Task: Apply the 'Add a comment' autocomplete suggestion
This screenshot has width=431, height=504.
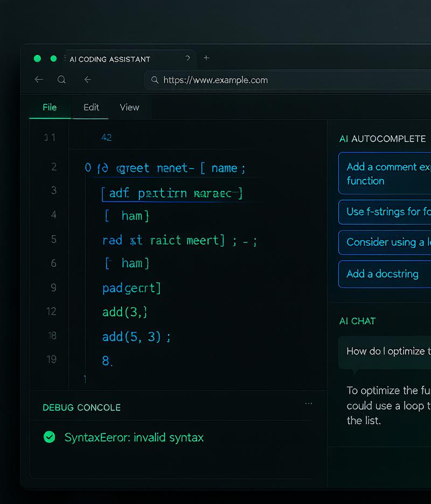Action: [x=385, y=174]
